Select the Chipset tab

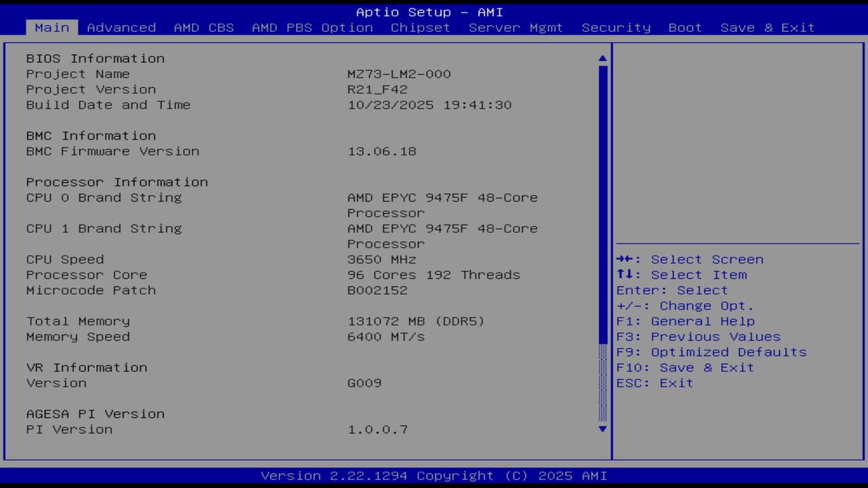(420, 28)
